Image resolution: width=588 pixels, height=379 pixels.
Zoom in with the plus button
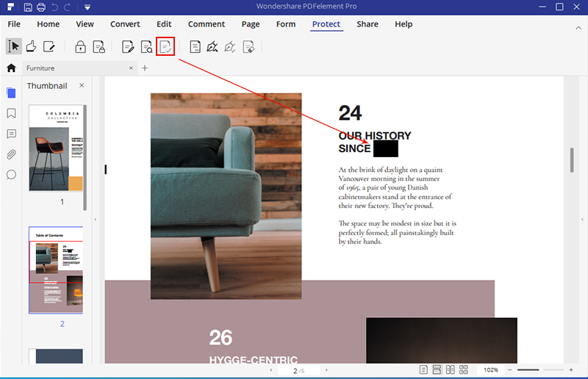571,369
